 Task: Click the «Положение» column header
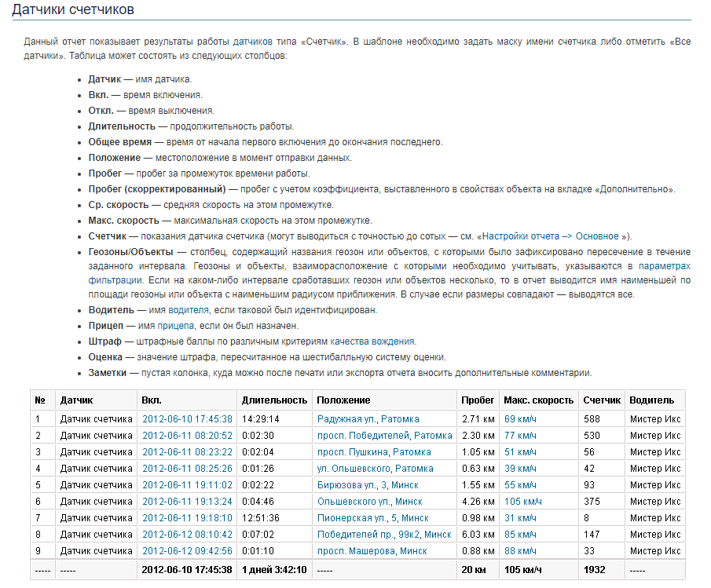click(343, 400)
